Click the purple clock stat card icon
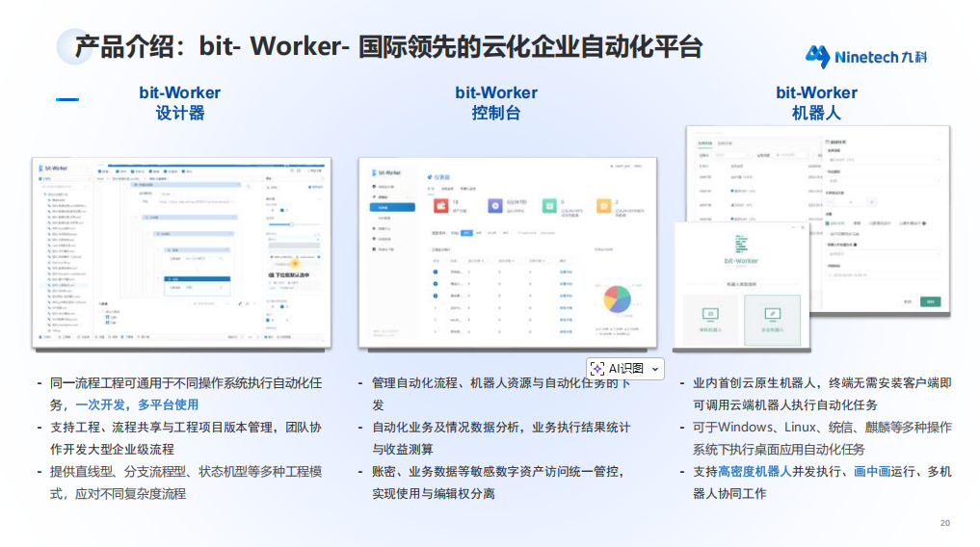980x547 pixels. [x=493, y=206]
